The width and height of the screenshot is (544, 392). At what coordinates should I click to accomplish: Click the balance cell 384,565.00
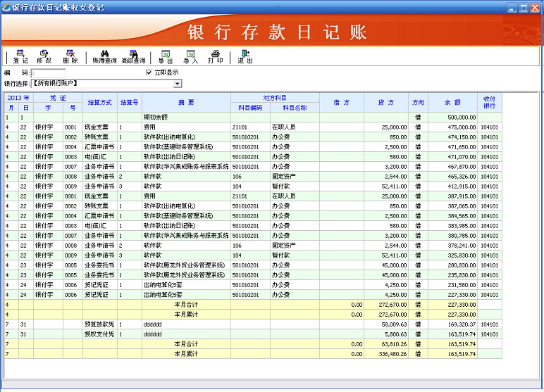coord(453,216)
